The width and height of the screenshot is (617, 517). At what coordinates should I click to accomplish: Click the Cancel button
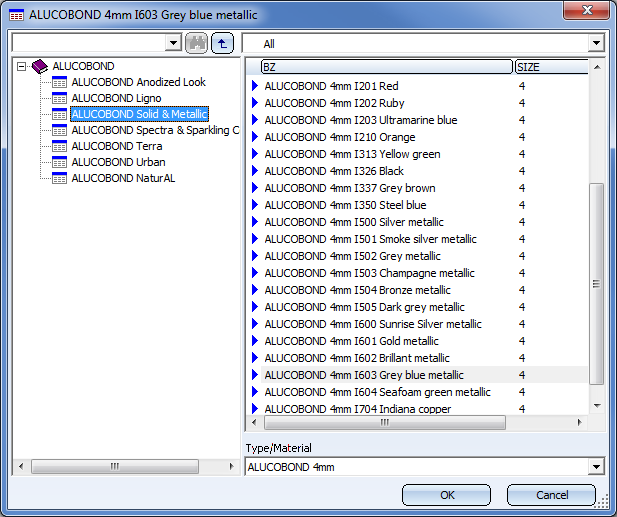[551, 495]
